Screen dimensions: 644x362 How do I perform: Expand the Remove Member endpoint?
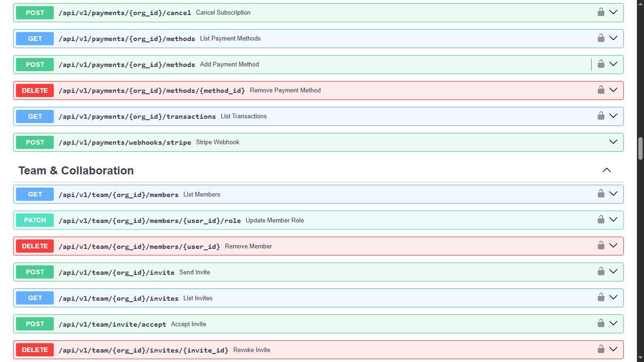click(613, 245)
